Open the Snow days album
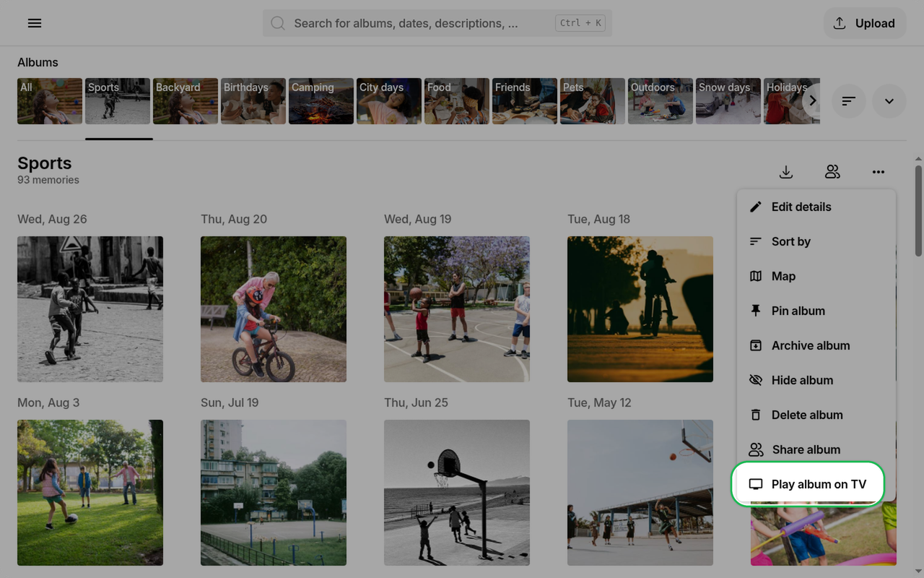 [x=728, y=101]
